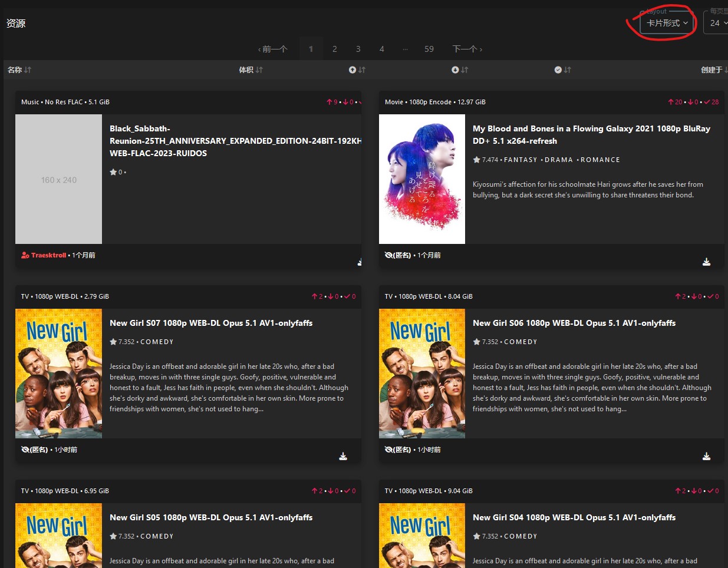Click completed count 28 on My Blood and Bones
Viewport: 728px width, 568px height.
711,102
